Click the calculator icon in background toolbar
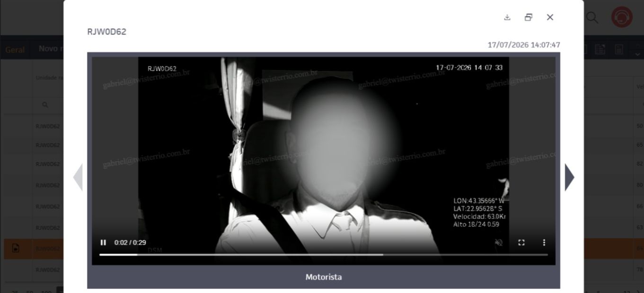644x293 pixels. pyautogui.click(x=619, y=49)
